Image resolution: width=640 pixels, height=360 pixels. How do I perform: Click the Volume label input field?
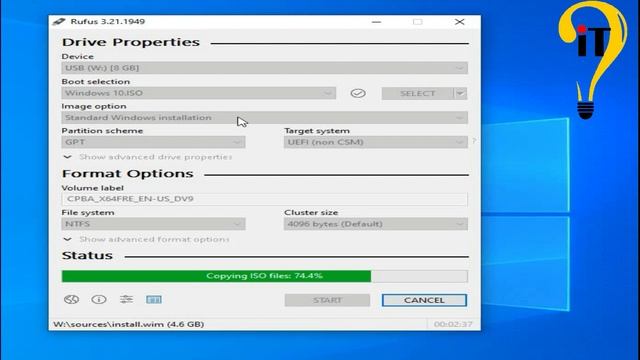coord(264,199)
